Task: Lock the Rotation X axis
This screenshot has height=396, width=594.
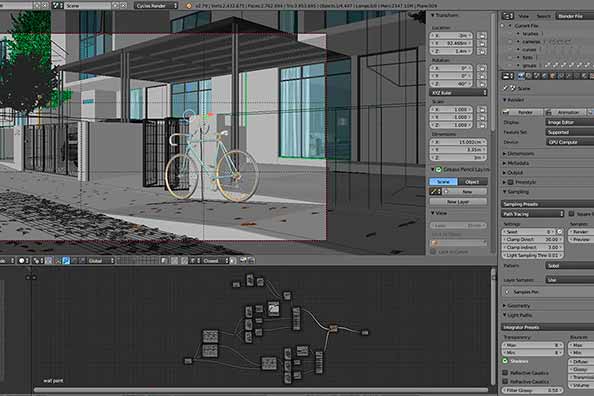Action: (x=482, y=68)
